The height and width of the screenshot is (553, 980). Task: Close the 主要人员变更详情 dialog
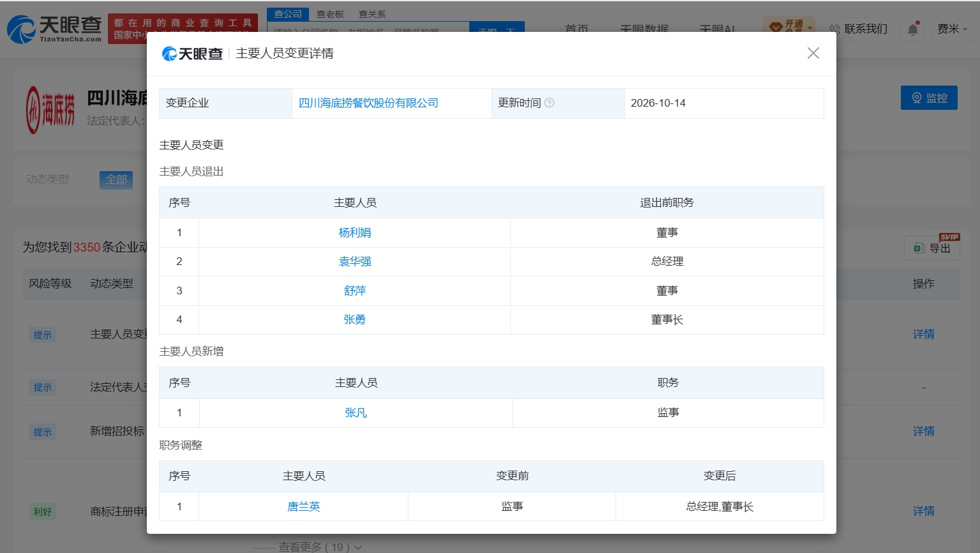point(813,53)
